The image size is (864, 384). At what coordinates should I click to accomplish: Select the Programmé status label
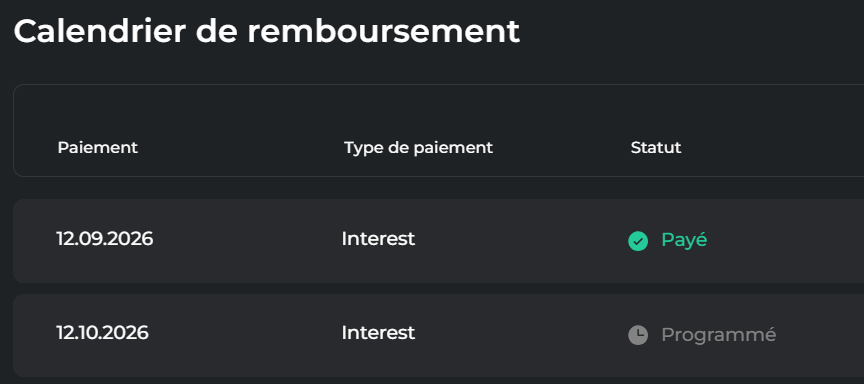[719, 334]
